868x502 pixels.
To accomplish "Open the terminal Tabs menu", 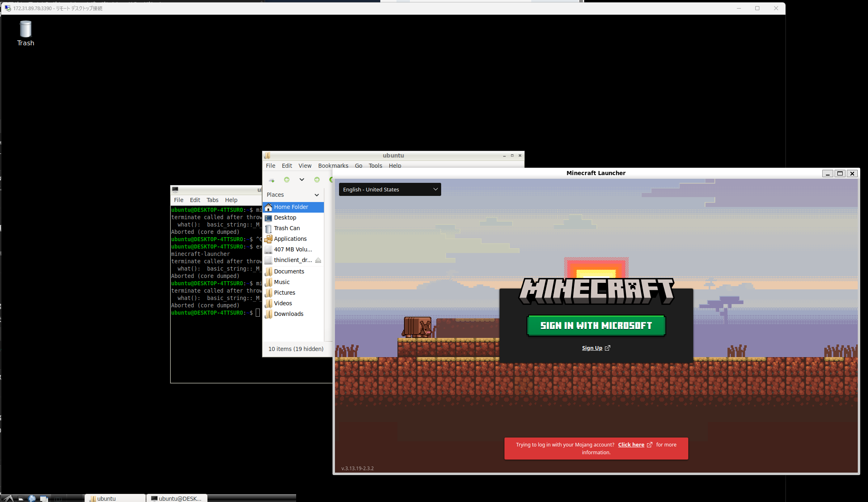I will (212, 200).
